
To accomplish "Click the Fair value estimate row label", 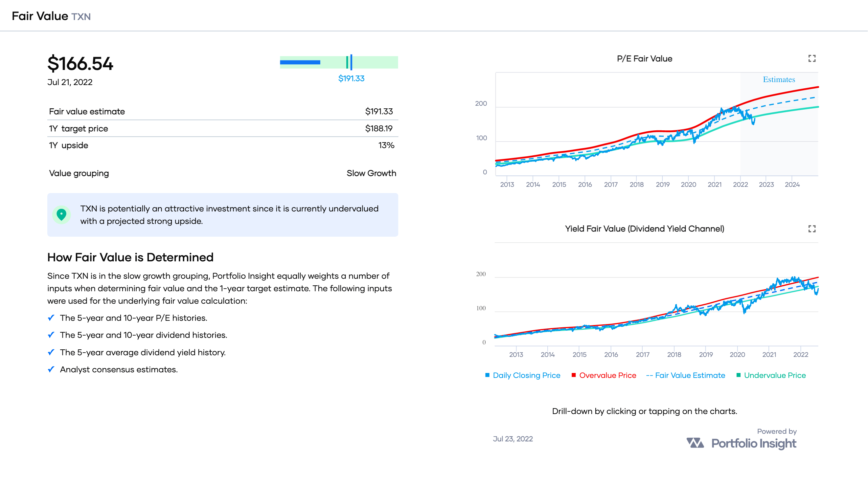I will 87,112.
